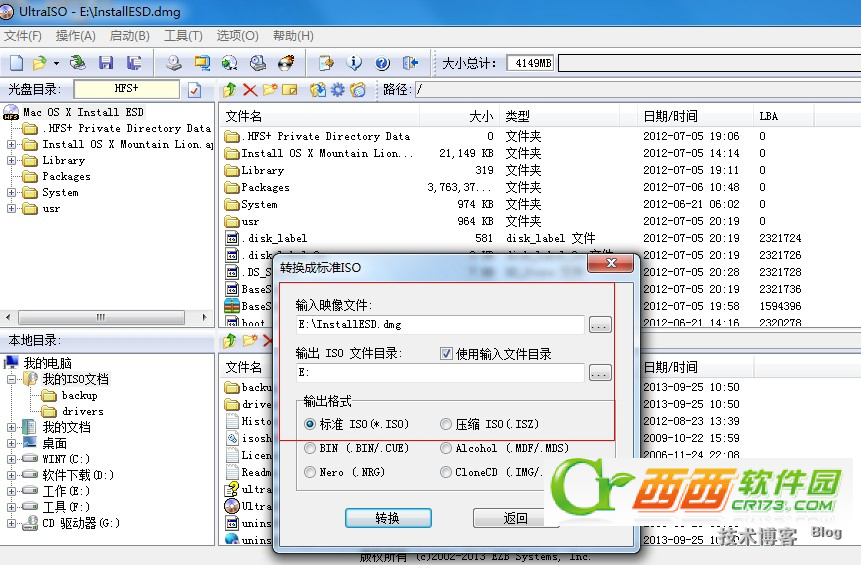Viewport: 861px width, 565px height.
Task: Click the red X delete icon in image pane
Action: [250, 89]
